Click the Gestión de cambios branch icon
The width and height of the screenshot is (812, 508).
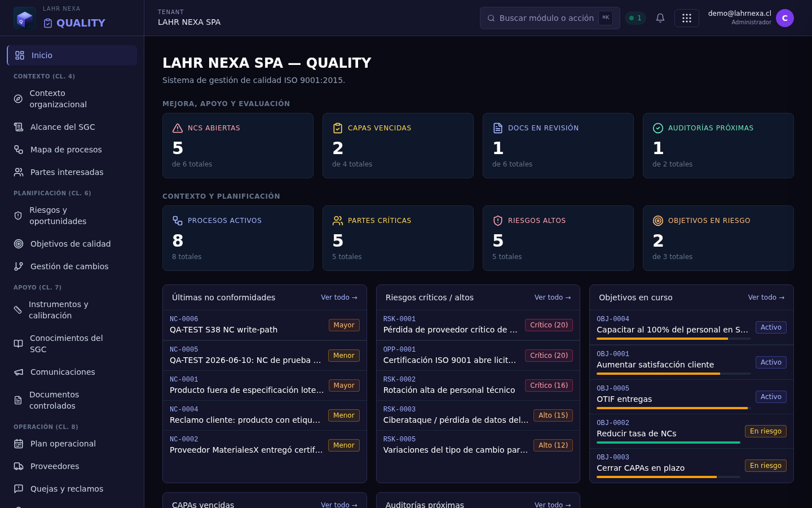19,266
